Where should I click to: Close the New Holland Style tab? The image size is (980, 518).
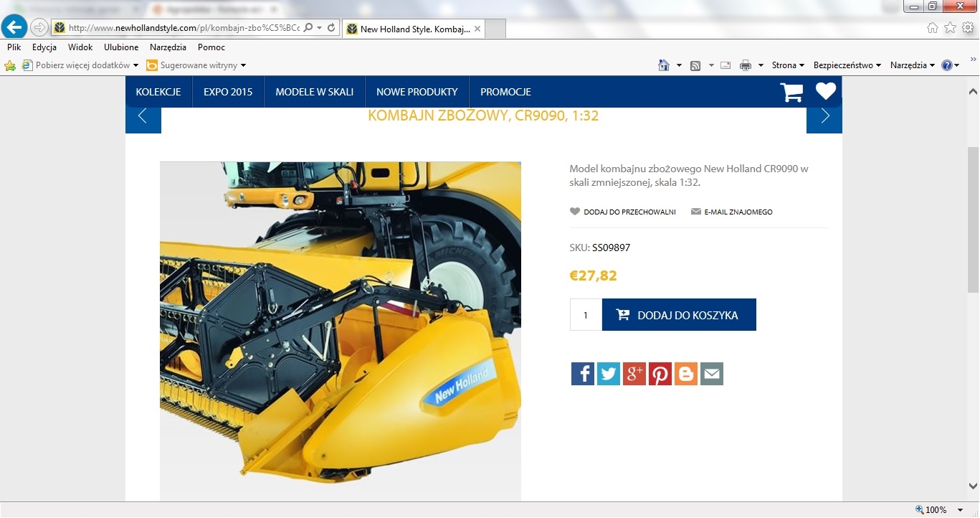[x=477, y=29]
